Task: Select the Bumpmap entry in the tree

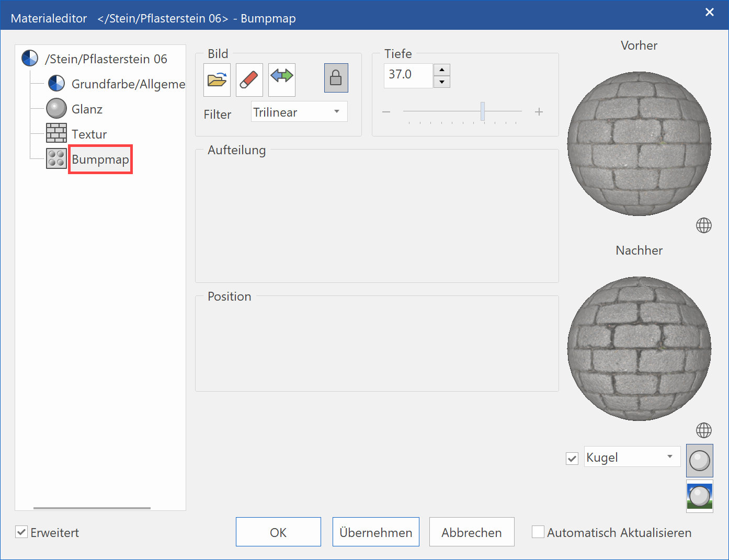Action: [x=100, y=159]
